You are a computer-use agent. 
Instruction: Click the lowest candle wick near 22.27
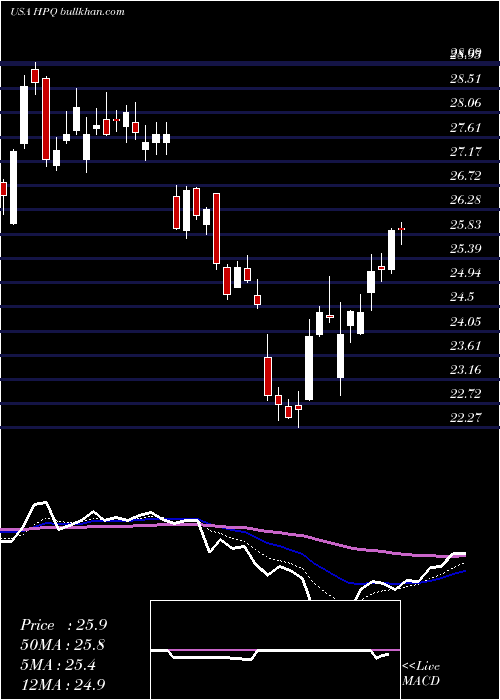[298, 409]
